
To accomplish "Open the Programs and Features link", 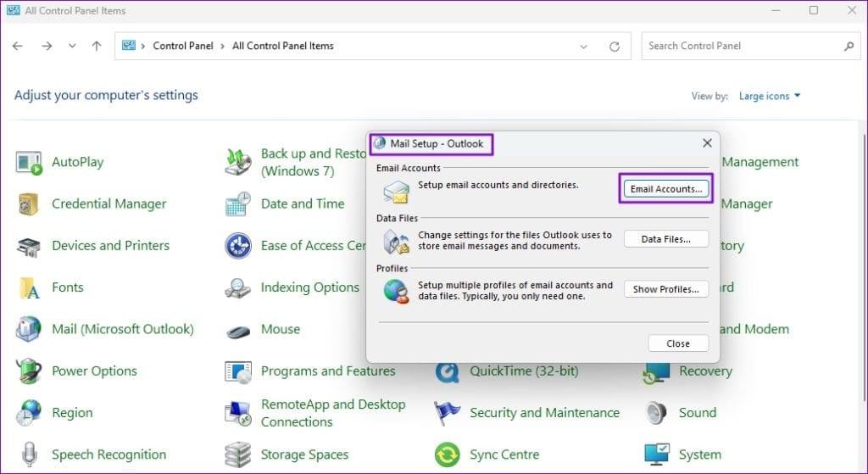I will tap(328, 371).
